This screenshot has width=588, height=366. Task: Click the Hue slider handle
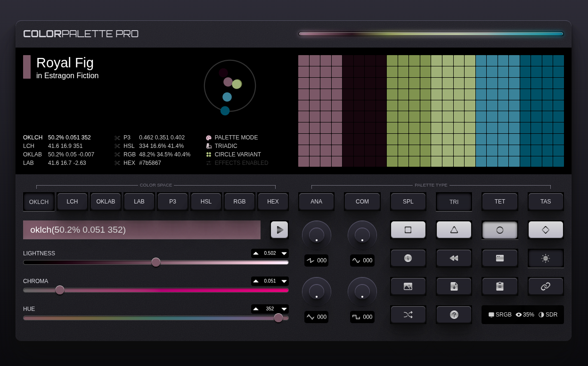(x=278, y=318)
